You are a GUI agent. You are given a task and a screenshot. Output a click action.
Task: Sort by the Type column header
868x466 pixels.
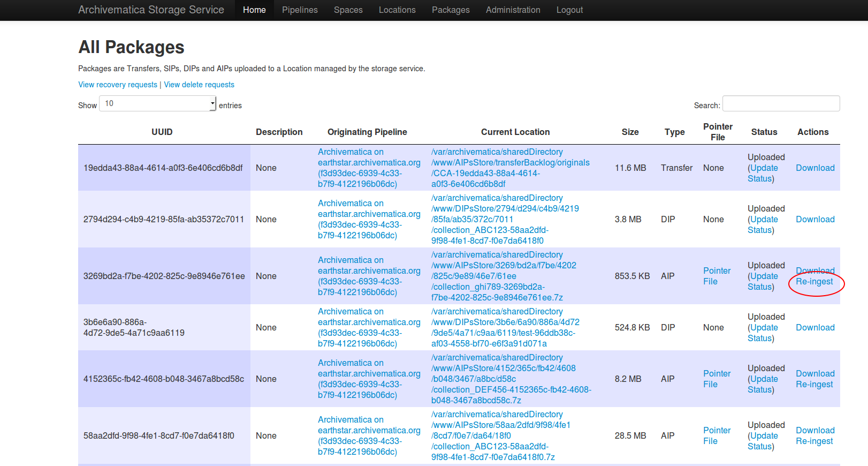click(x=674, y=132)
